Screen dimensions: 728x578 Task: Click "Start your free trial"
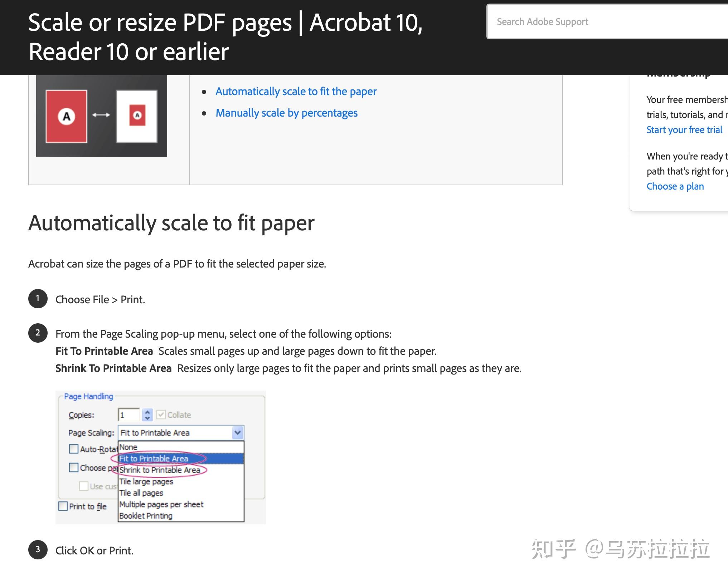click(684, 129)
